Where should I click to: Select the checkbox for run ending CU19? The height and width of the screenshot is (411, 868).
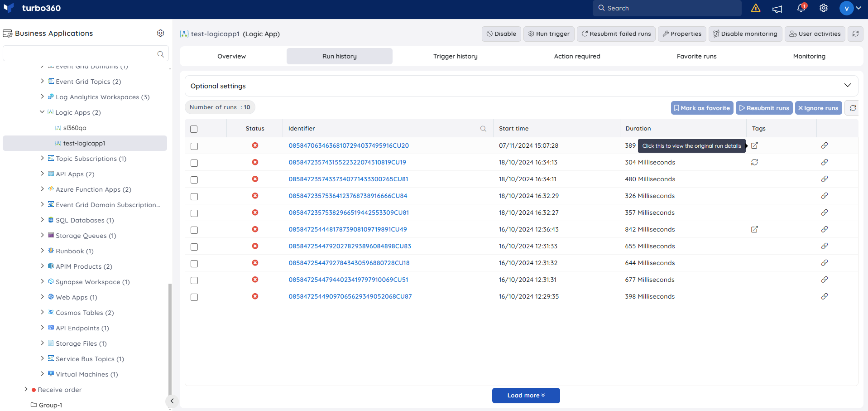(194, 163)
